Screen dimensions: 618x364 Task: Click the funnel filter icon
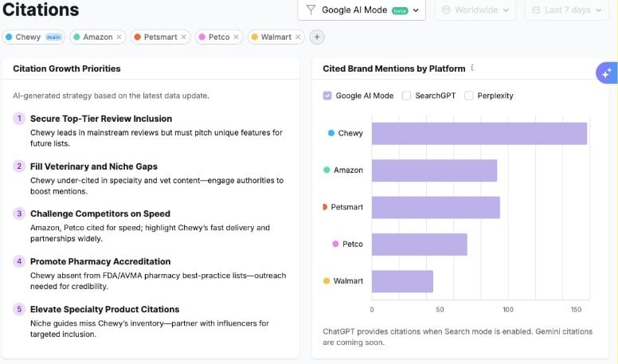click(x=311, y=10)
